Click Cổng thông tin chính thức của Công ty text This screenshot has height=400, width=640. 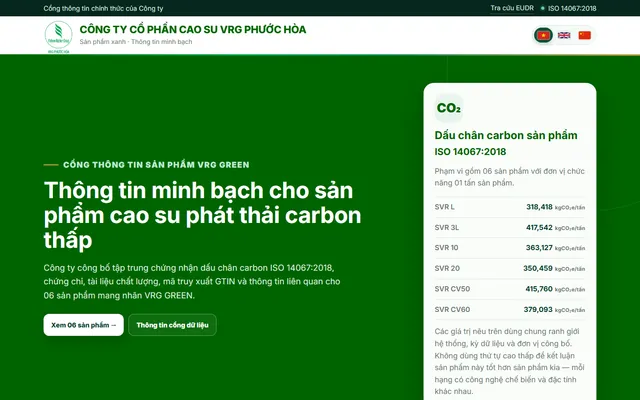click(x=103, y=8)
